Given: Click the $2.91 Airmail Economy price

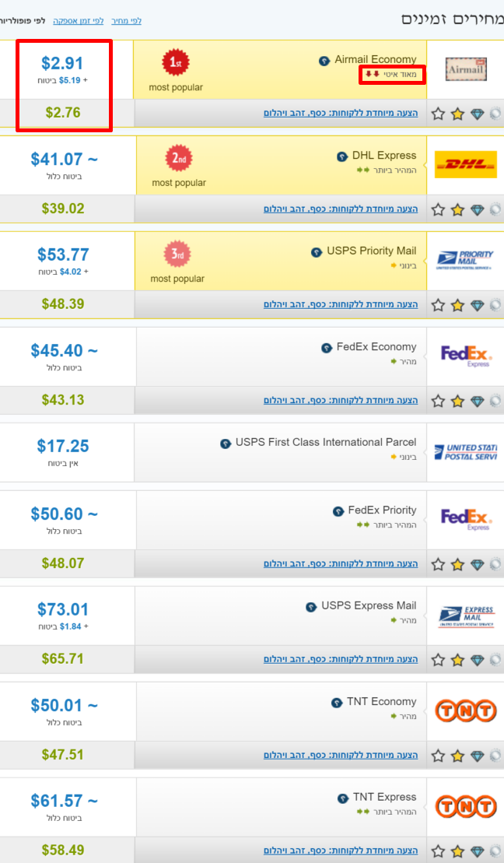Looking at the screenshot, I should coord(62,64).
